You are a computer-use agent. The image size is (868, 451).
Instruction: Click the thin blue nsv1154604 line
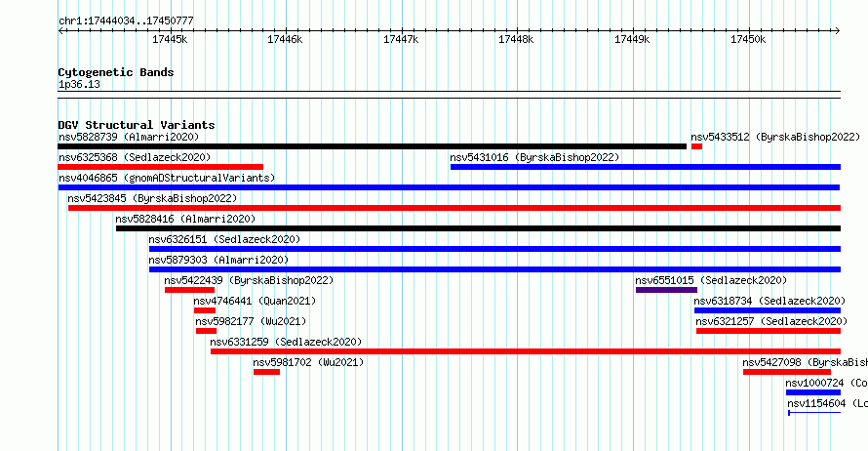pyautogui.click(x=814, y=413)
